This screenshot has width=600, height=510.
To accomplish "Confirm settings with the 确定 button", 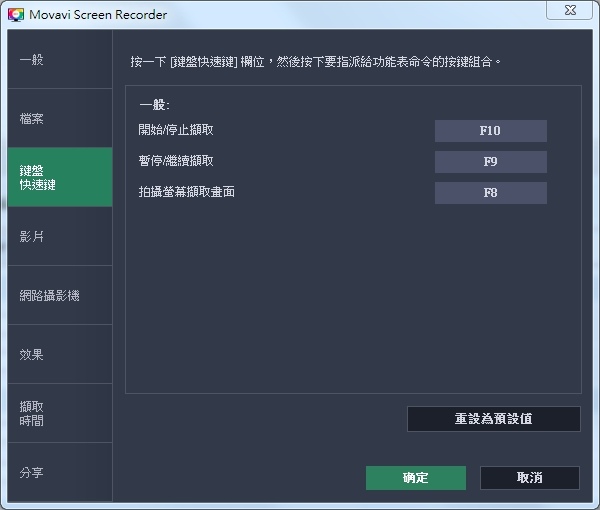I will (416, 478).
